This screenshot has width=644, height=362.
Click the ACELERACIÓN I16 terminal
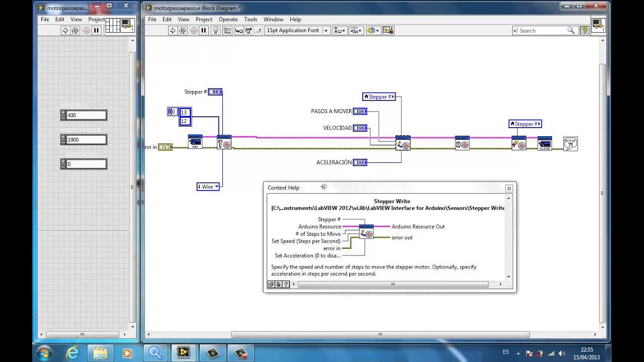[360, 162]
